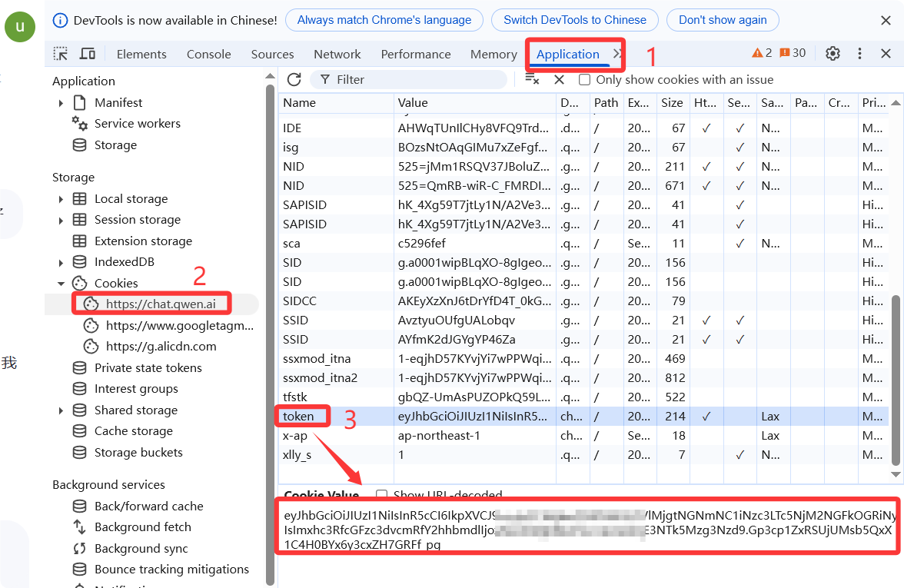The width and height of the screenshot is (904, 588).
Task: Click the clear all cookies icon
Action: point(532,79)
